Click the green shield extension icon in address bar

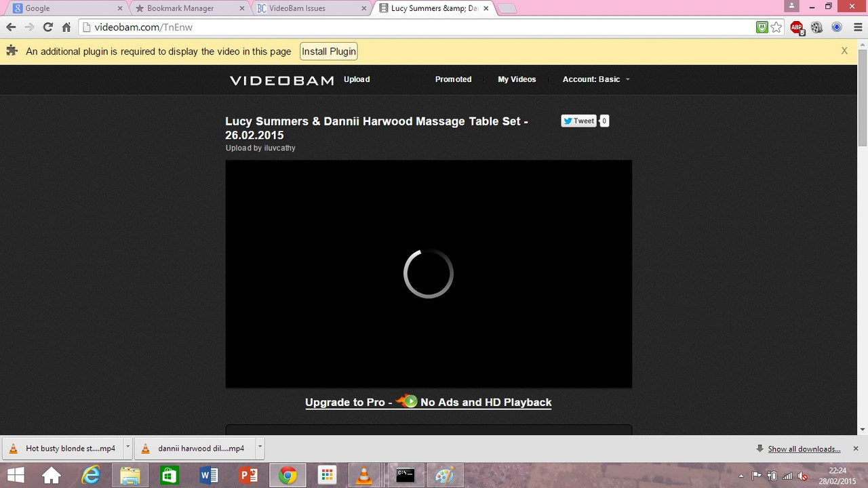(x=762, y=27)
